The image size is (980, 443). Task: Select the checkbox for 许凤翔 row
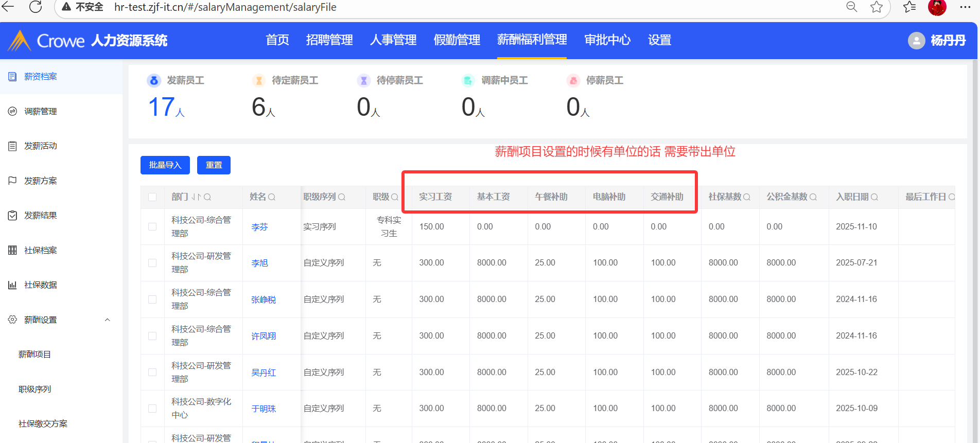(152, 336)
